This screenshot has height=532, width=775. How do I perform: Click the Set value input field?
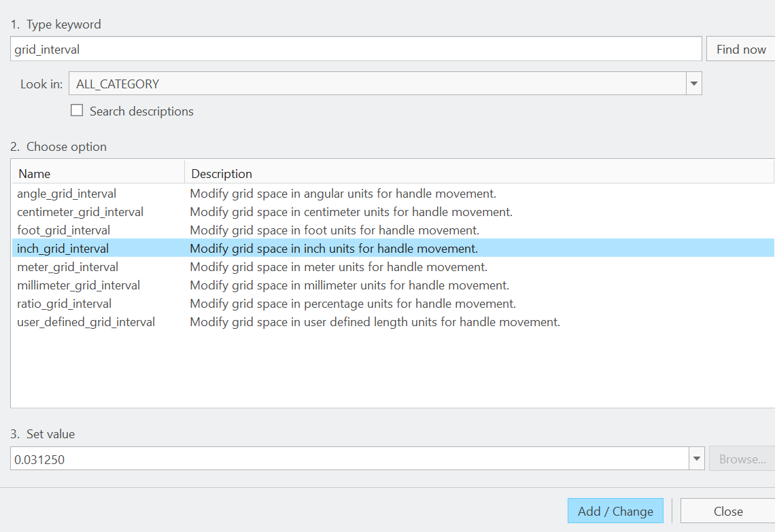[x=340, y=459]
